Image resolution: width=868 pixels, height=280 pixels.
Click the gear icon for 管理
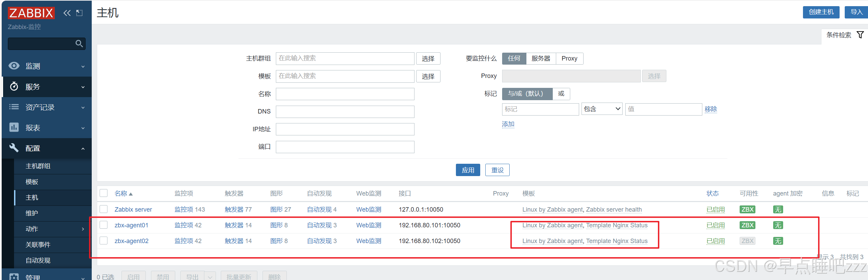click(x=14, y=277)
